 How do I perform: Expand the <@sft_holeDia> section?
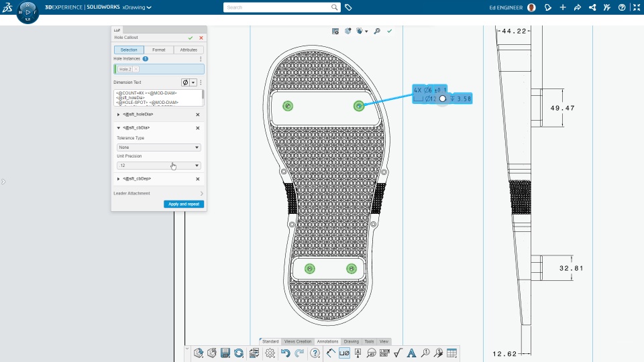(118, 115)
